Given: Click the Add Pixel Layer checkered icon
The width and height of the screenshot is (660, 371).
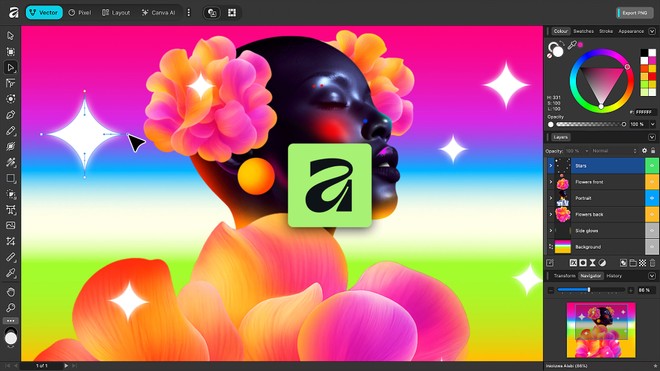Looking at the screenshot, I should (x=643, y=263).
